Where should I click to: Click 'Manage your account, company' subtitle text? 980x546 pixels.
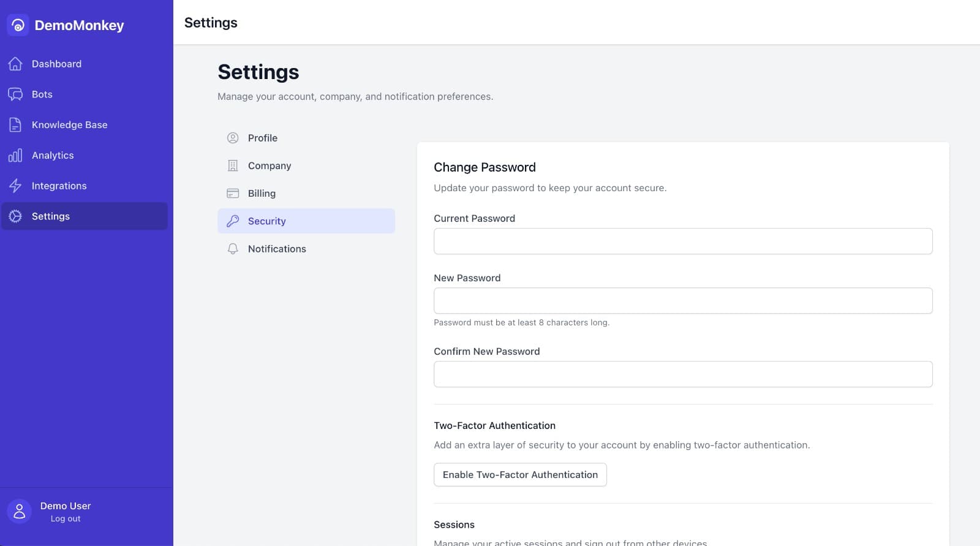point(355,96)
